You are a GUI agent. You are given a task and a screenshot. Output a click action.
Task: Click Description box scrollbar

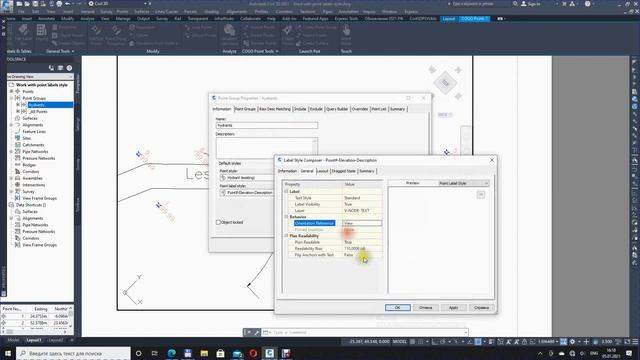pos(315,148)
